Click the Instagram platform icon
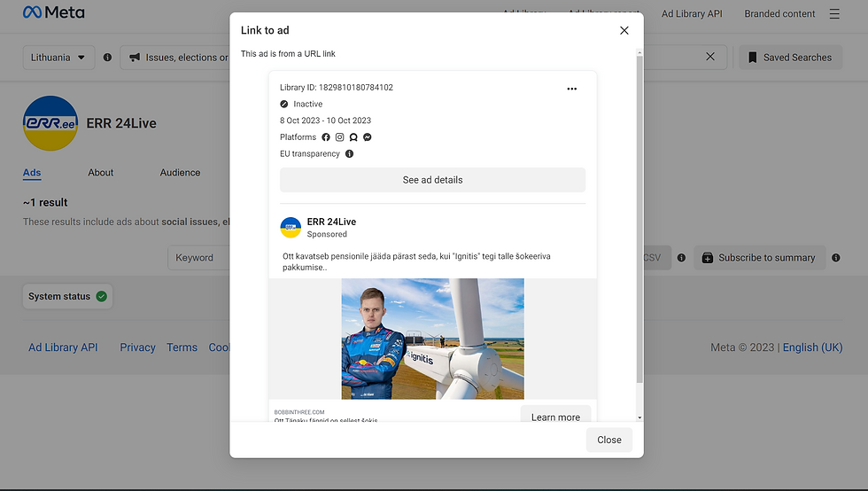Viewport: 868px width, 491px height. coord(339,137)
